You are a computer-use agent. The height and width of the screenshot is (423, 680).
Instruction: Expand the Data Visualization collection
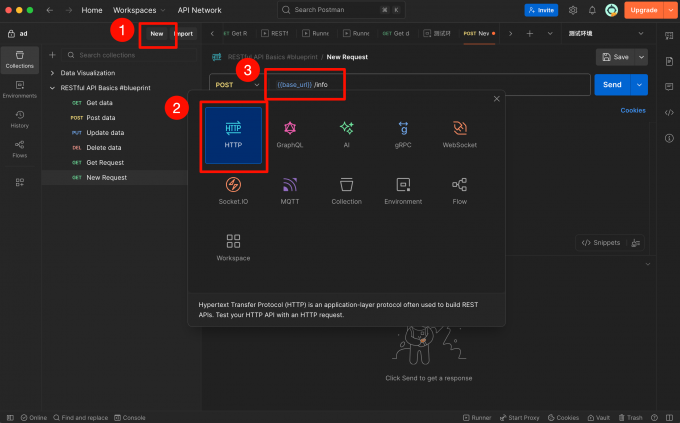click(x=52, y=73)
